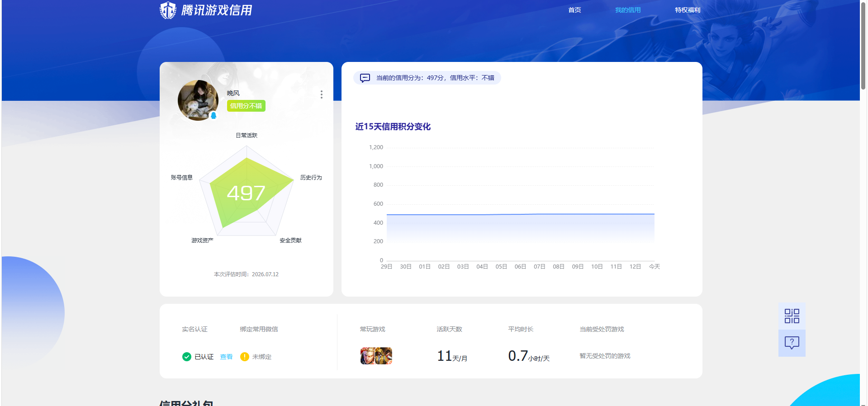
Task: Click the 11天/月 active days value
Action: tap(452, 356)
